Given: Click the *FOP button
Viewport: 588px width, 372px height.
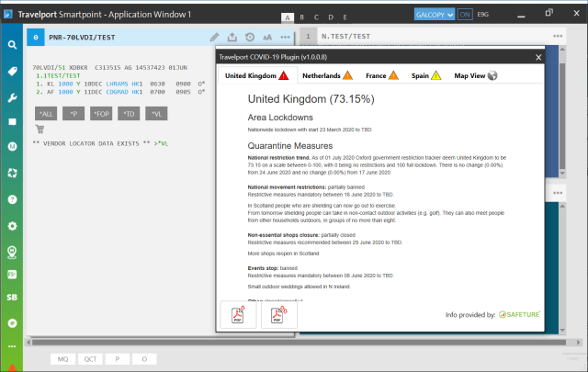Looking at the screenshot, I should click(101, 114).
